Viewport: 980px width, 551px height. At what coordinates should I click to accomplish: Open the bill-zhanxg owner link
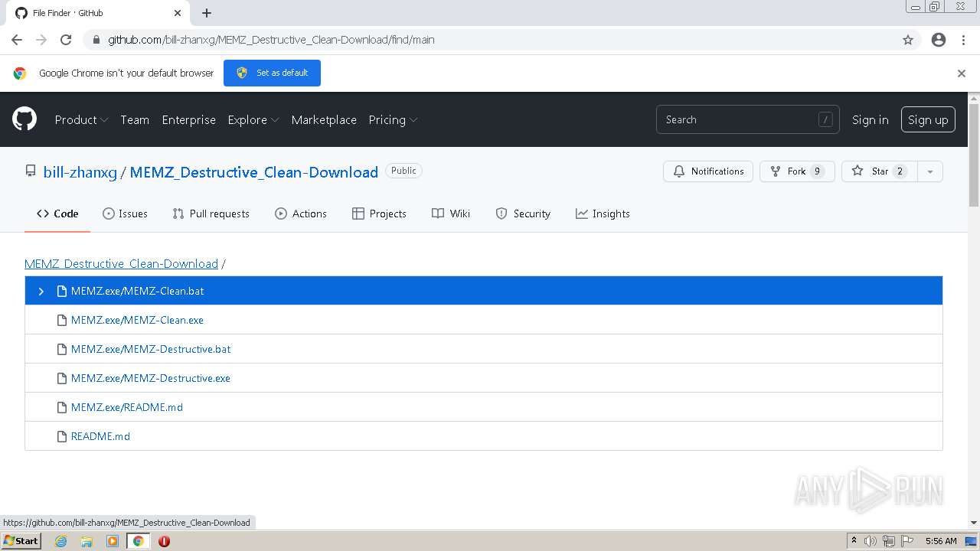point(80,172)
